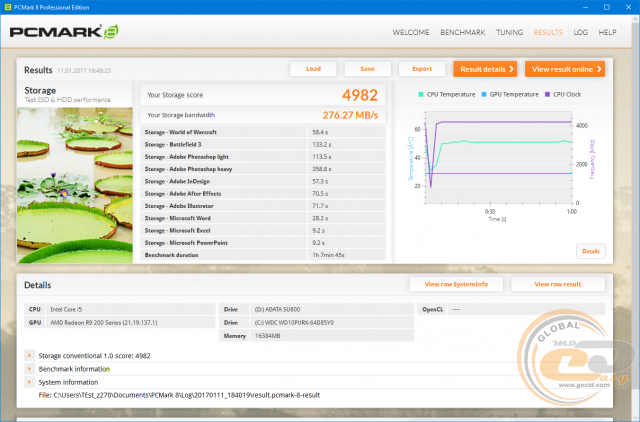Viewport: 640px width, 422px height.
Task: Click Benchmark duration row
Action: (263, 255)
